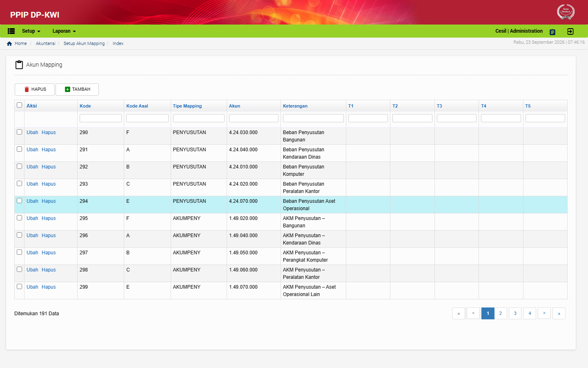The image size is (588, 368).
Task: Sort by Akun column header
Action: [234, 106]
